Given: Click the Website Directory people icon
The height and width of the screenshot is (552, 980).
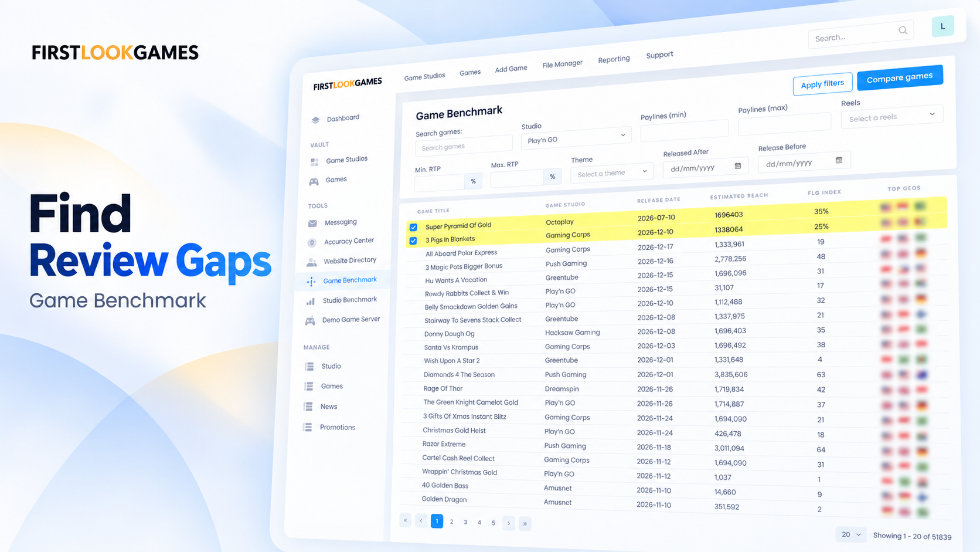Looking at the screenshot, I should [311, 262].
